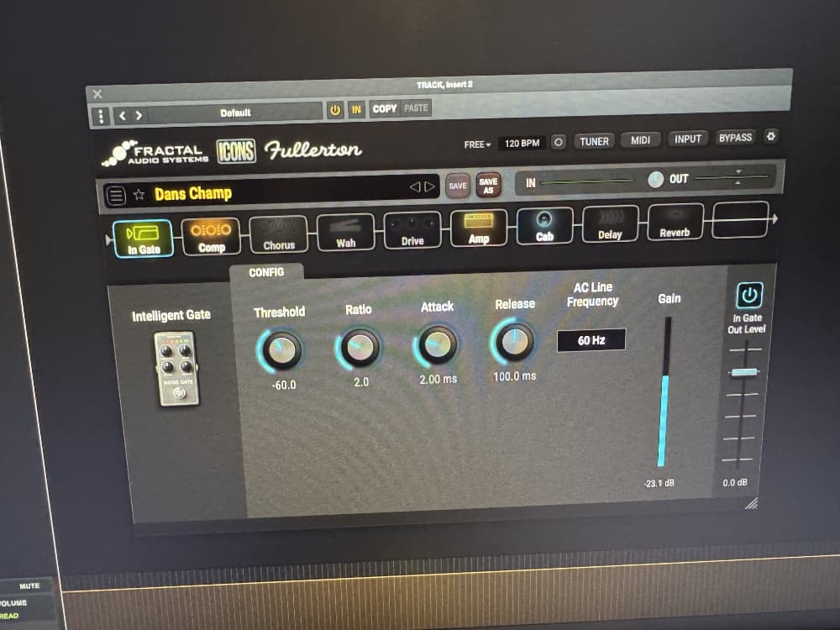Open the Default host preset dropdown
Viewport: 840px width, 630px height.
pos(236,113)
